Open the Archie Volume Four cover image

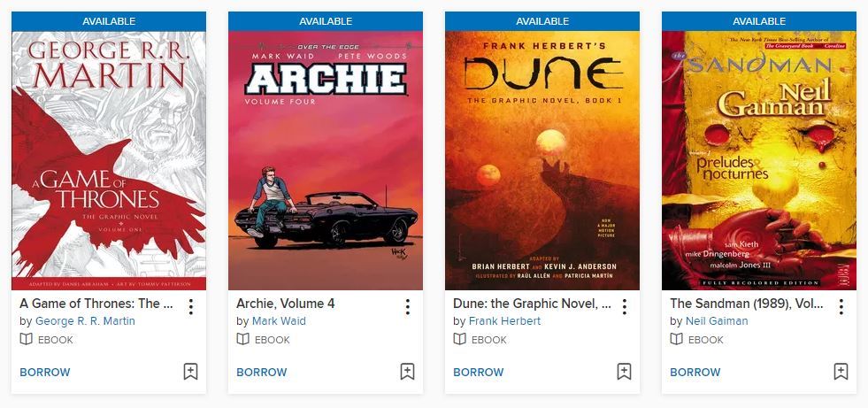(x=326, y=160)
